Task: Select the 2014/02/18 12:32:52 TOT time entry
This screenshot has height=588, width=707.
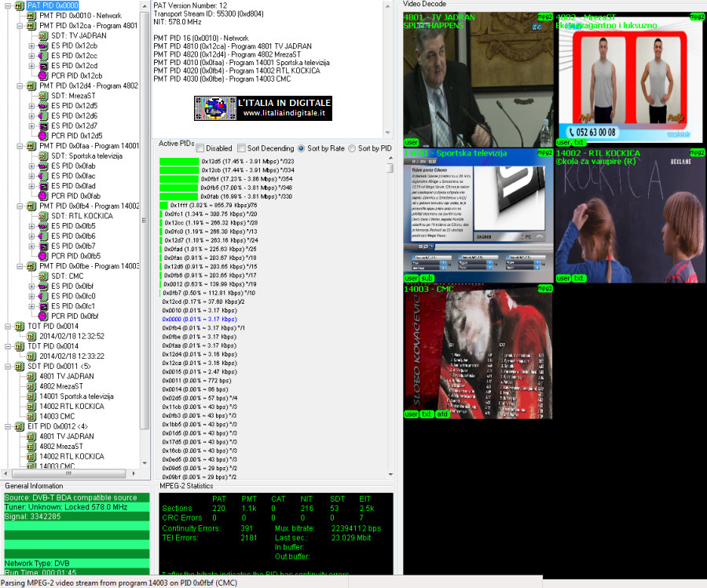Action: coord(71,336)
